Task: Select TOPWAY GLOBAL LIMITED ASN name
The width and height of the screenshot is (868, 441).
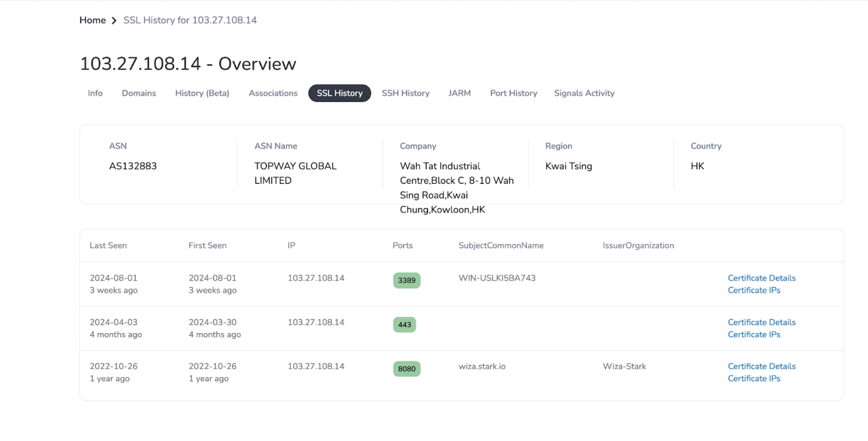Action: pos(295,173)
